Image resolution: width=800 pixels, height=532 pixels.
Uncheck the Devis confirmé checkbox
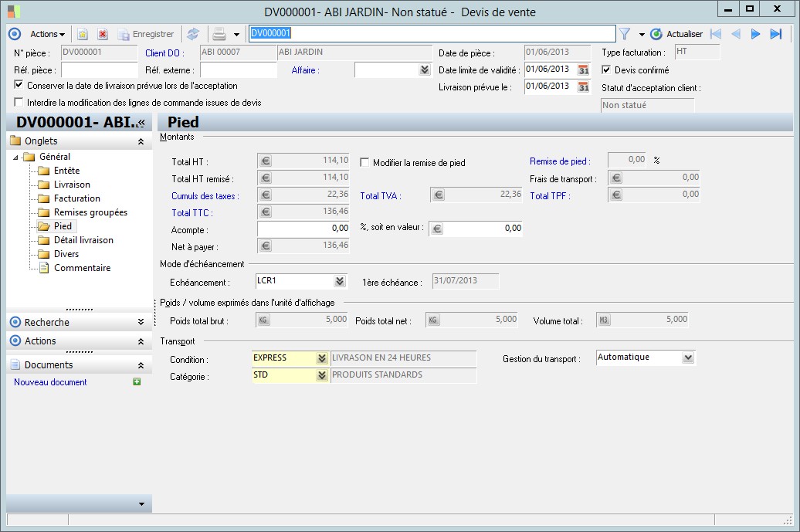coord(606,69)
